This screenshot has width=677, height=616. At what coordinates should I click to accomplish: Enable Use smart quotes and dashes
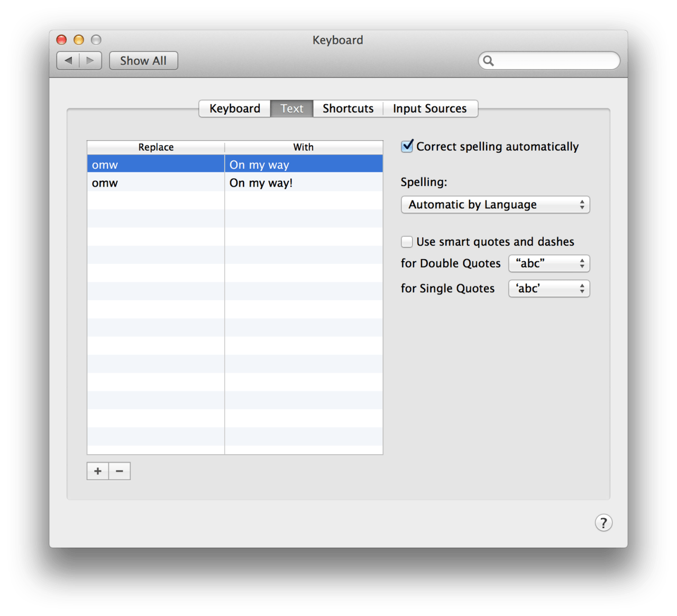[x=407, y=242]
